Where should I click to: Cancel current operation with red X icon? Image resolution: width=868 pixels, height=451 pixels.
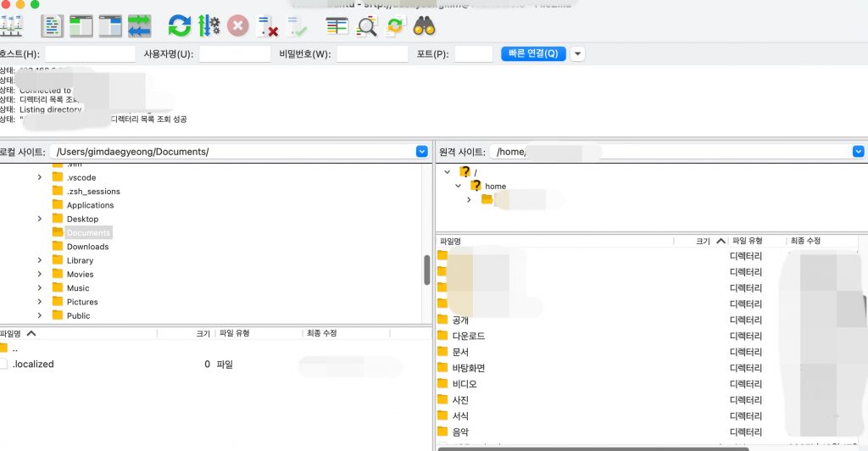[x=238, y=25]
